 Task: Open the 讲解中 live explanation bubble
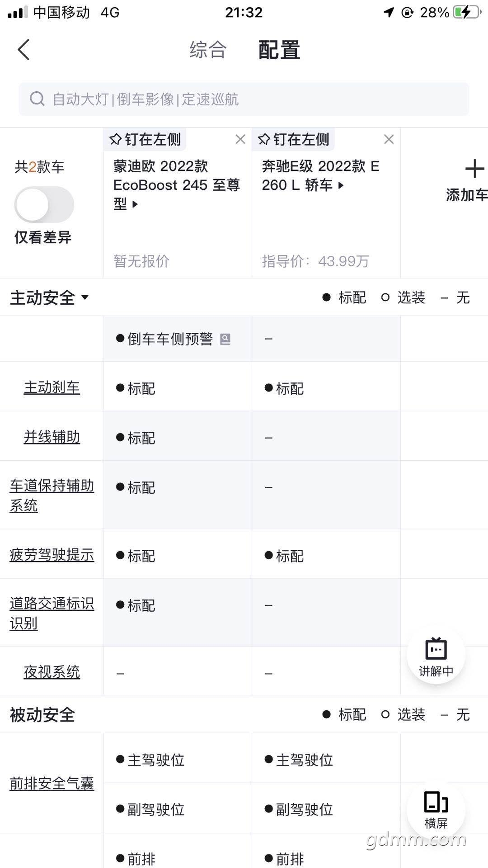click(x=436, y=656)
